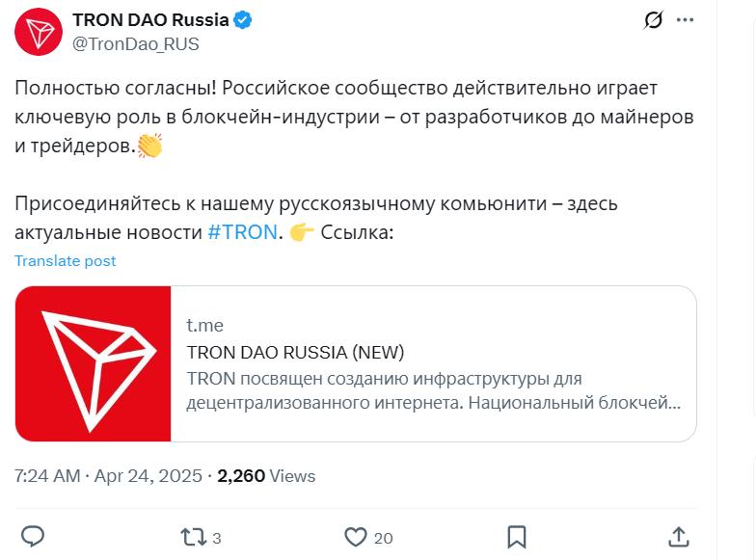Click the @TronDao_RUS handle
Viewport: 756px width, 560px height.
136,44
